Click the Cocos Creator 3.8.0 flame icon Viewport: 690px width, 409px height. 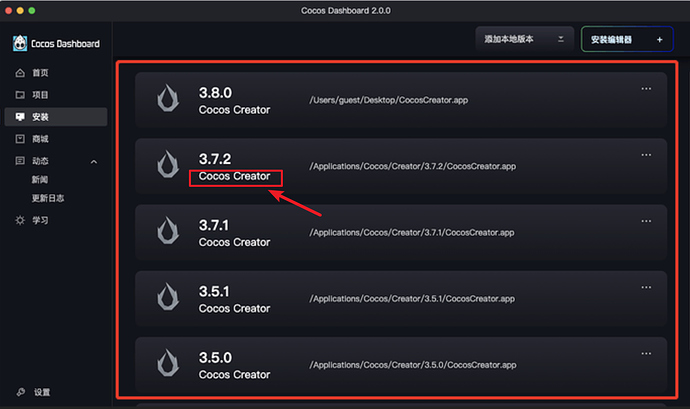[x=168, y=98]
